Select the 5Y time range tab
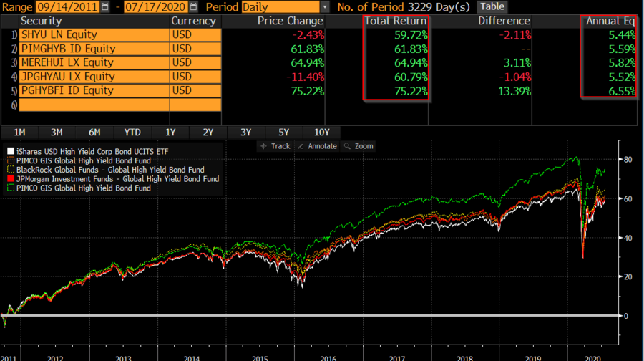The height and width of the screenshot is (361, 644). click(284, 133)
